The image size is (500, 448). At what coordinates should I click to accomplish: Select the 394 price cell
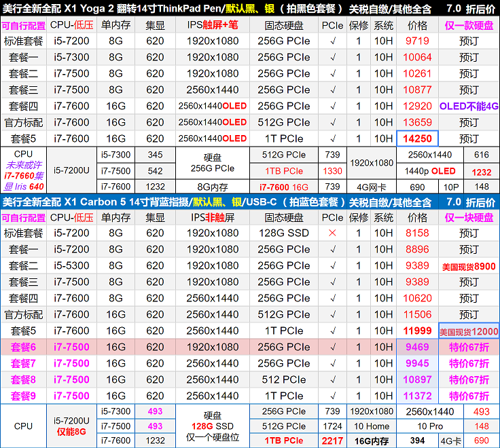tap(417, 441)
